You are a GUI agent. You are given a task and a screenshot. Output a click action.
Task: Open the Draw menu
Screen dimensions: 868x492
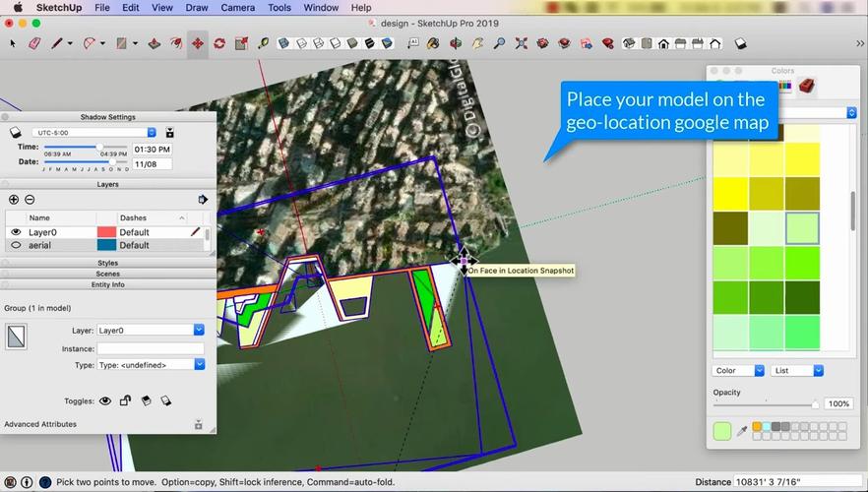click(197, 8)
